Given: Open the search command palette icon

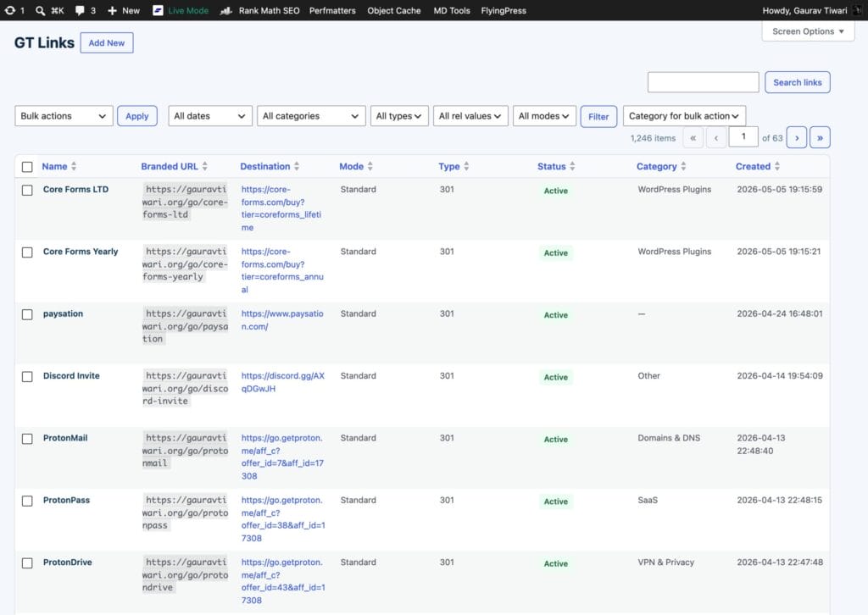Looking at the screenshot, I should point(40,10).
